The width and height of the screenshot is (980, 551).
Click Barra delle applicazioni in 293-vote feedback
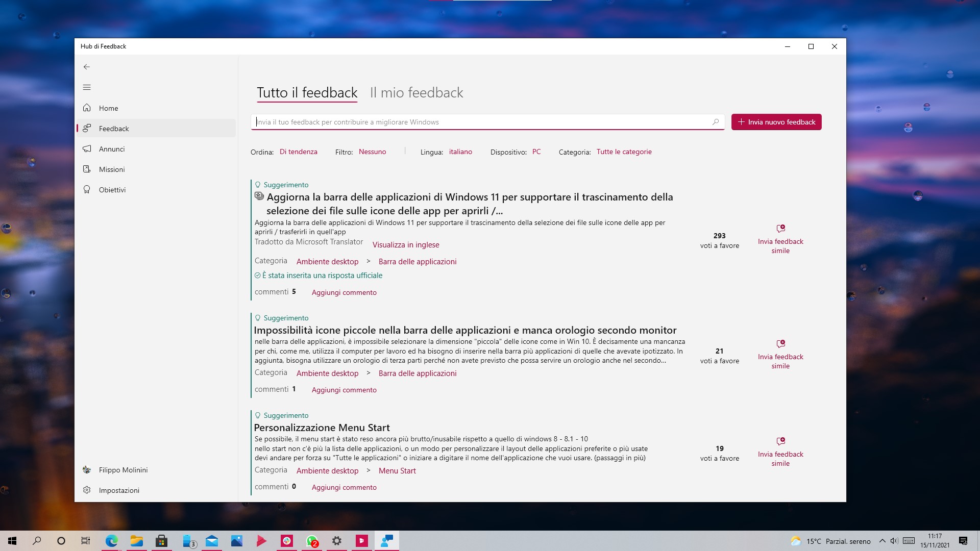pos(418,262)
